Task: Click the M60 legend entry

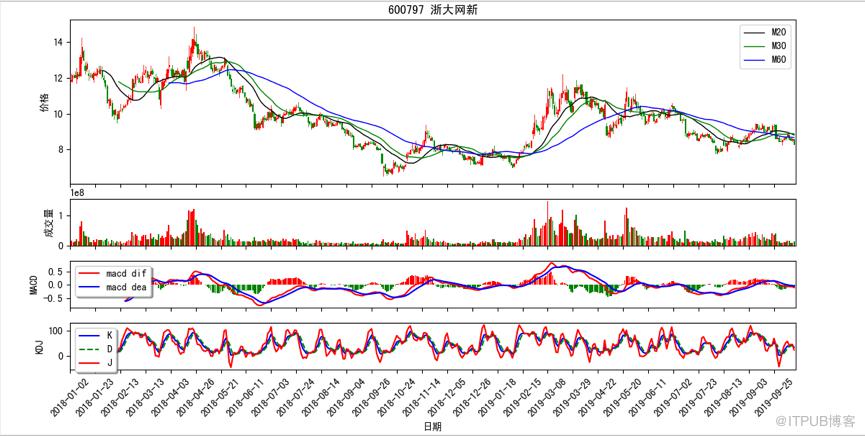Action: tap(767, 60)
